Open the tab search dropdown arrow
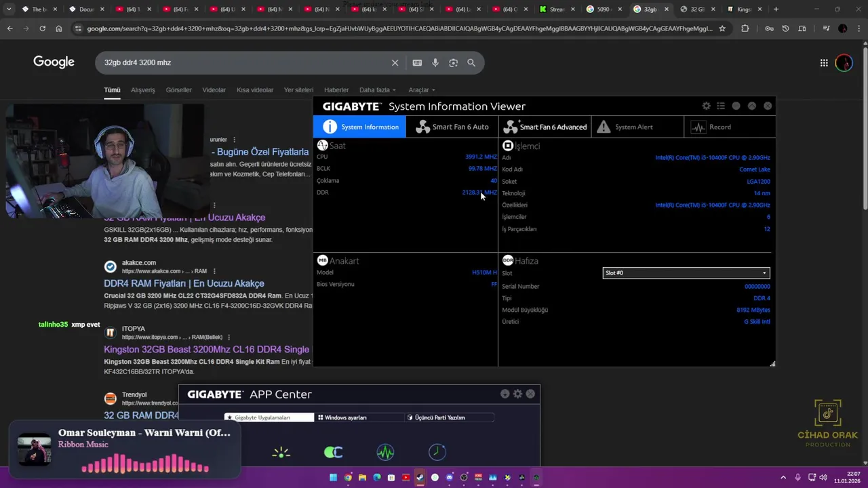The width and height of the screenshot is (868, 488). pos(9,9)
